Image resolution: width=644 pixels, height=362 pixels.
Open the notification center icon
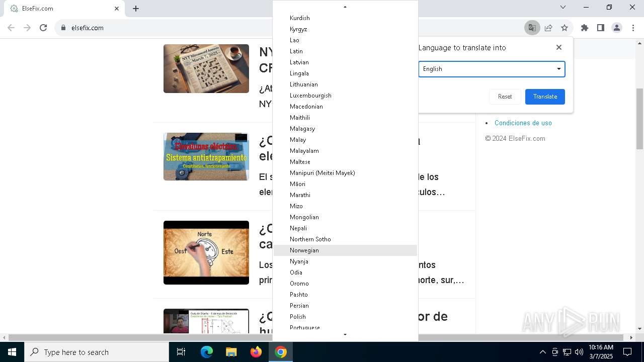pyautogui.click(x=627, y=352)
